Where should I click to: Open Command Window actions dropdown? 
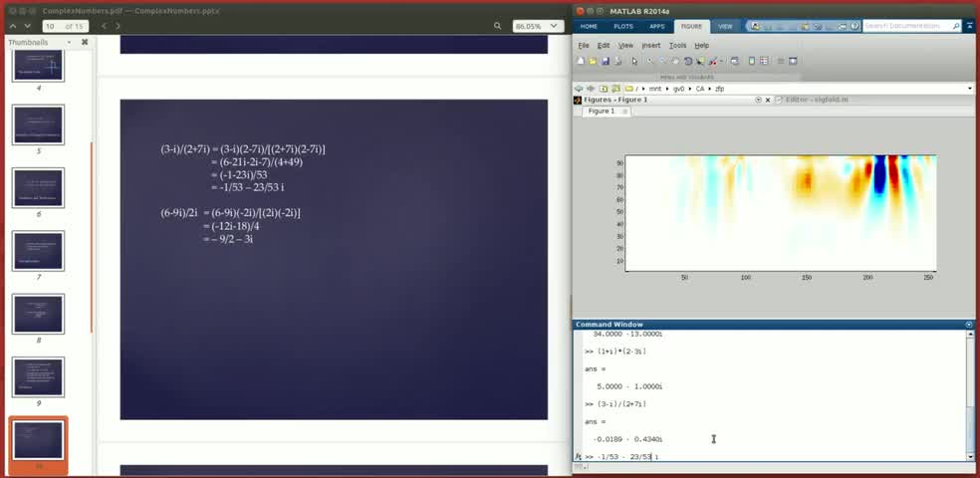point(969,325)
